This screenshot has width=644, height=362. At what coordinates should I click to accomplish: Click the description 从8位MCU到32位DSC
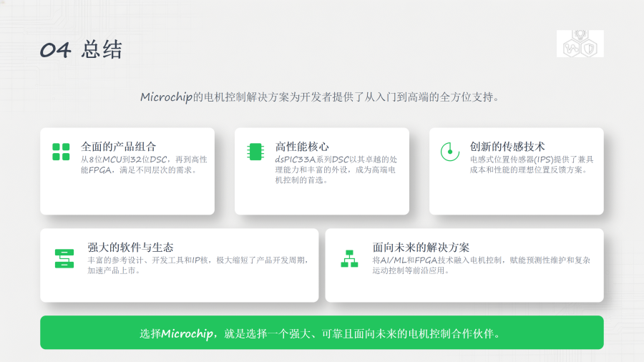(144, 165)
